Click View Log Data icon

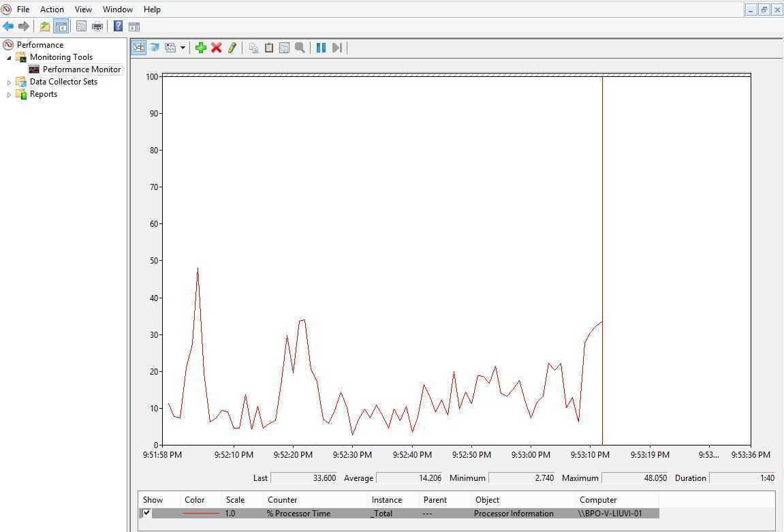[x=155, y=48]
